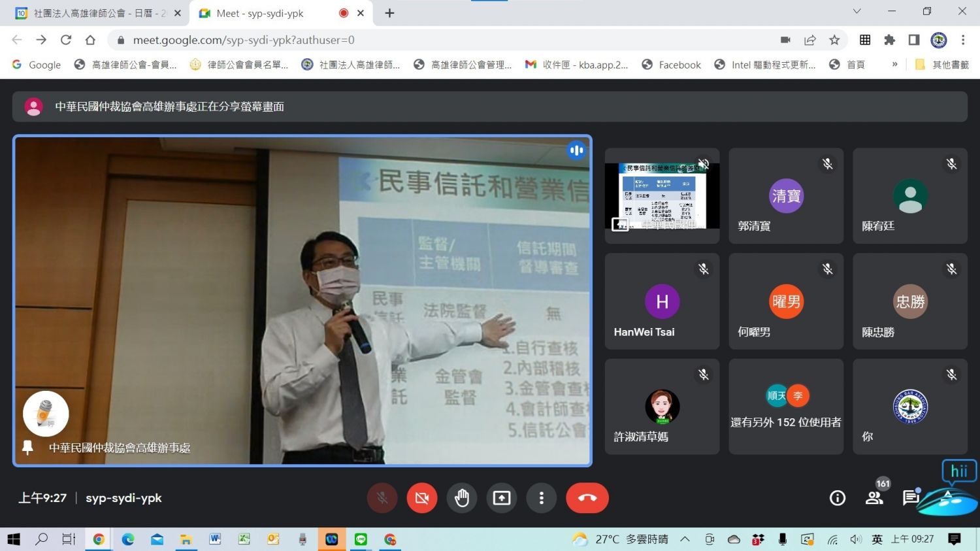Image resolution: width=980 pixels, height=551 pixels.
Task: Open the 律師公會會員名單 bookmark
Action: [x=239, y=65]
